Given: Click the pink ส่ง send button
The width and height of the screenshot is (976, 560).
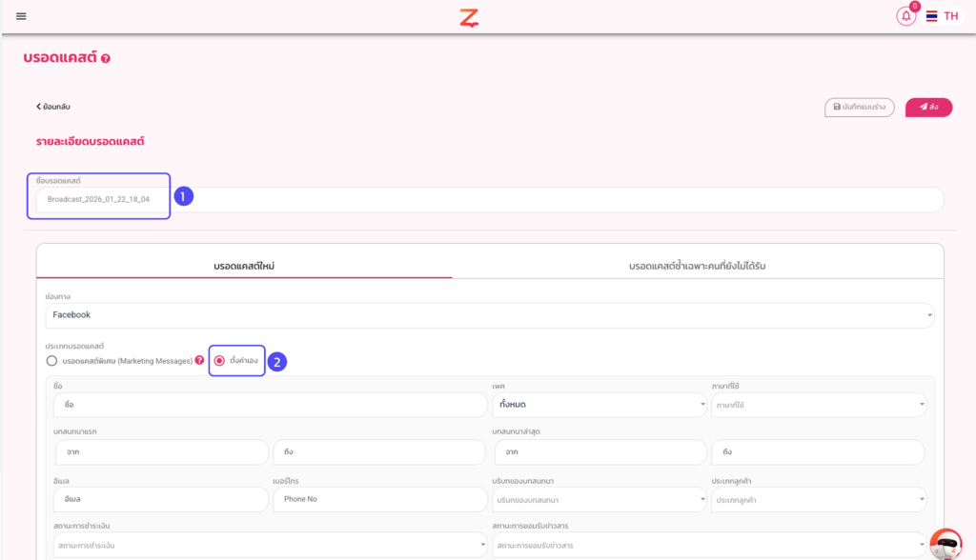Looking at the screenshot, I should (x=928, y=107).
